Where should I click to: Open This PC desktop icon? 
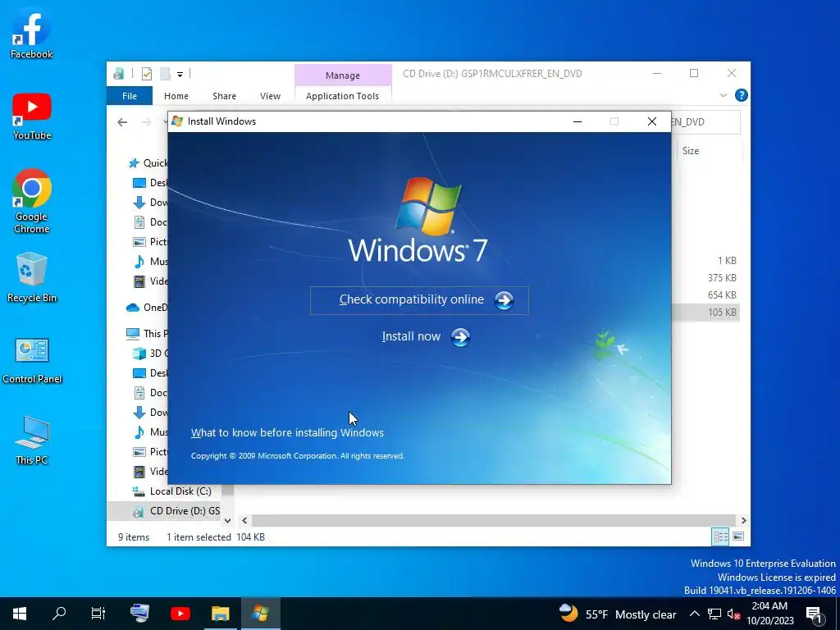32,440
